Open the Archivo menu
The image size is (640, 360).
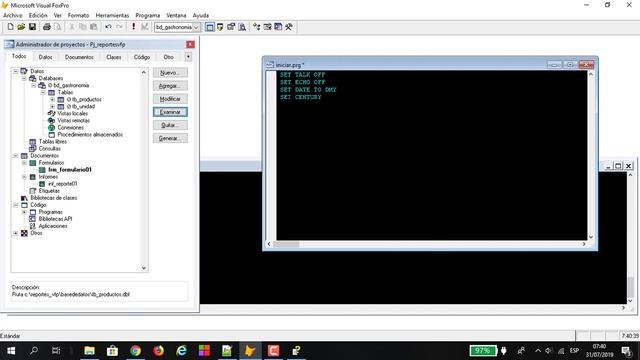click(13, 15)
